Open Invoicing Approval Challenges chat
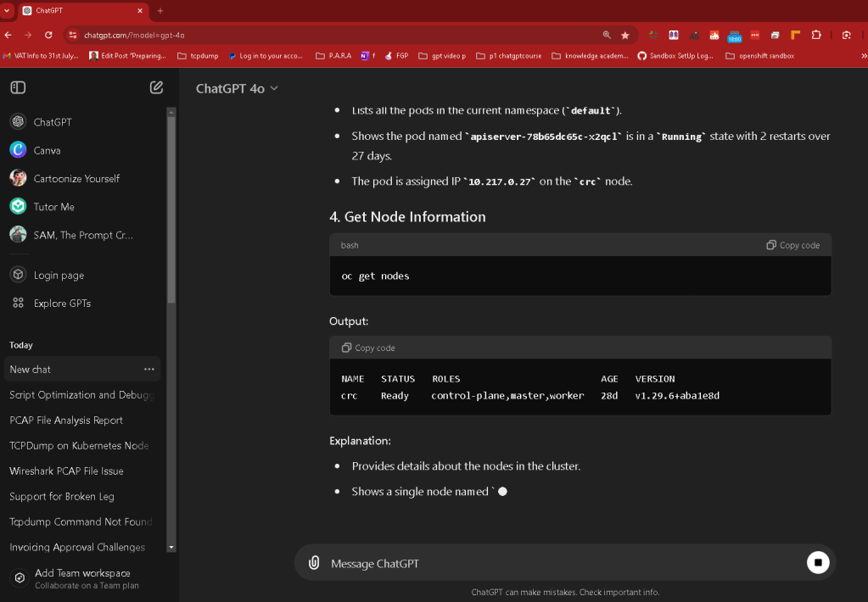Screen dimensions: 868x602 click(x=82, y=547)
